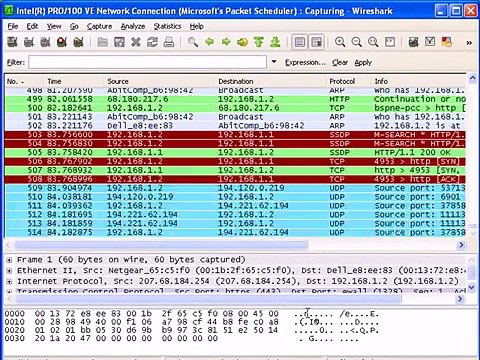Image resolution: width=480 pixels, height=360 pixels.
Task: Select packet 500 TCP bspne-pcc row
Action: (x=235, y=108)
